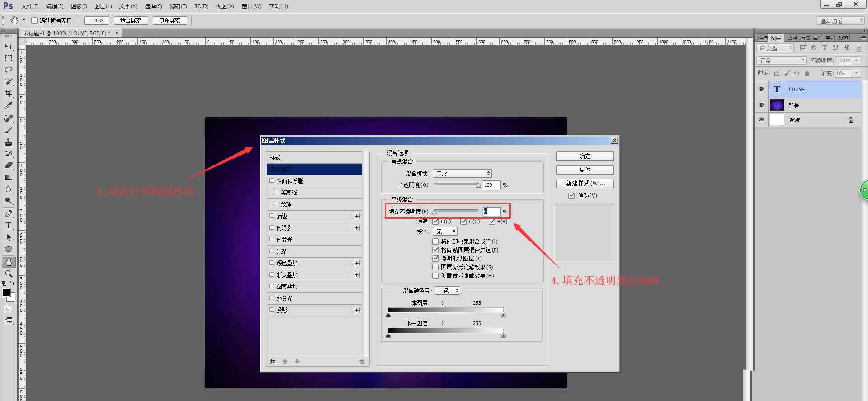
Task: Open the 挖空 dropdown
Action: tap(445, 231)
